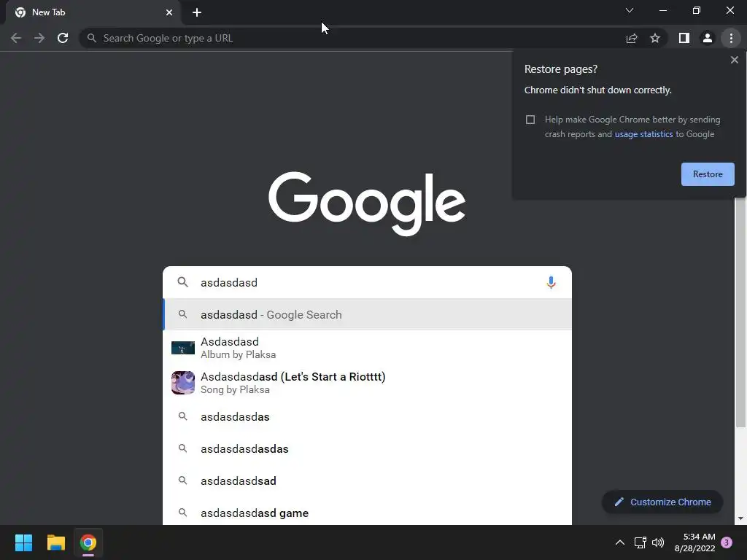747x560 pixels.
Task: Open the Windows Start menu
Action: tap(23, 542)
